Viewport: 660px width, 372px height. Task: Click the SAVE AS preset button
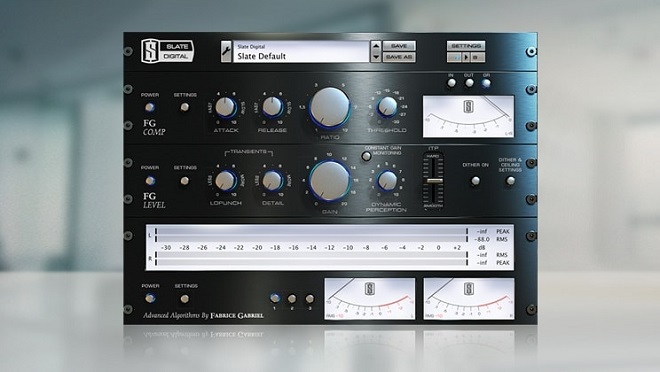coord(399,57)
